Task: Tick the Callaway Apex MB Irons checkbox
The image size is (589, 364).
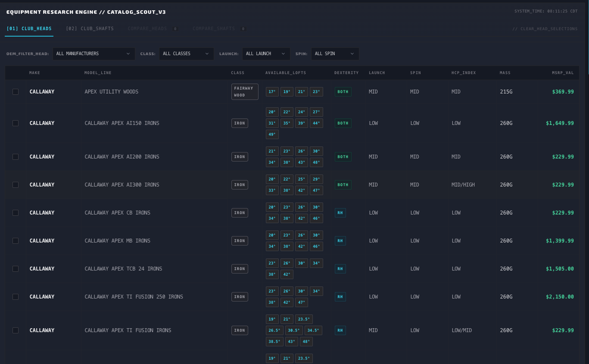Action: (x=16, y=241)
